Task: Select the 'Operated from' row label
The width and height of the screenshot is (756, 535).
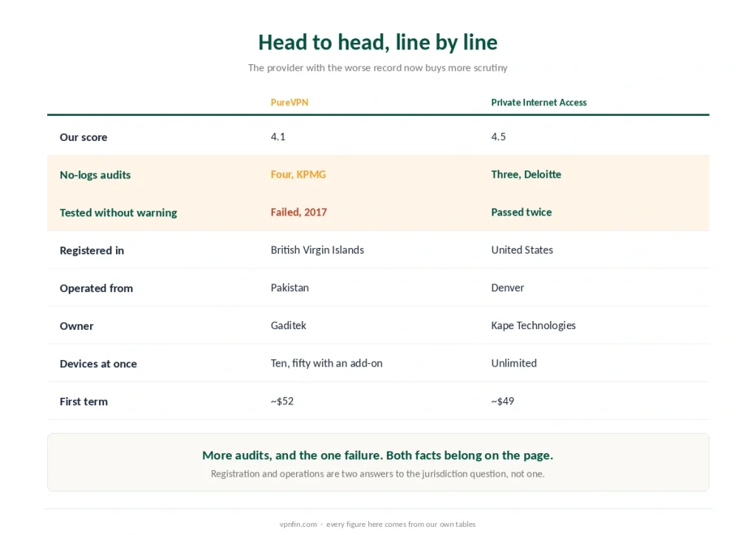Action: [x=96, y=289]
